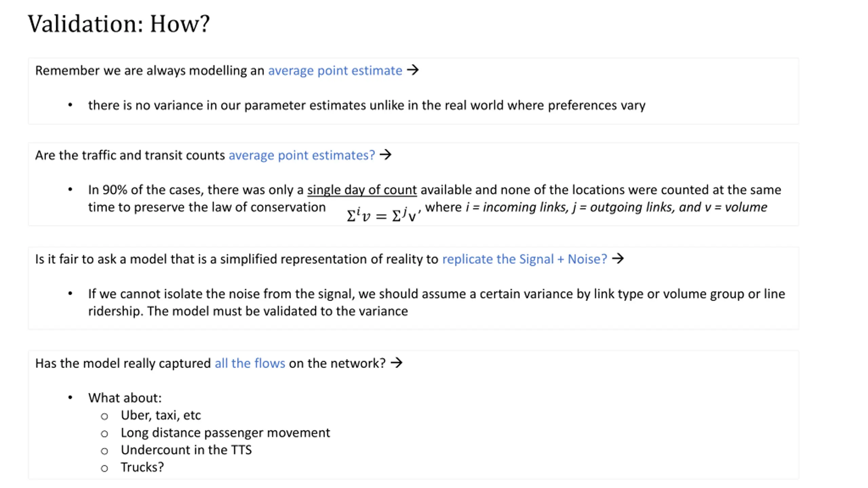Screen dimensions: 868x488
Task: Click the hollow bullet beside 'Trucks?'
Action: pyautogui.click(x=104, y=468)
